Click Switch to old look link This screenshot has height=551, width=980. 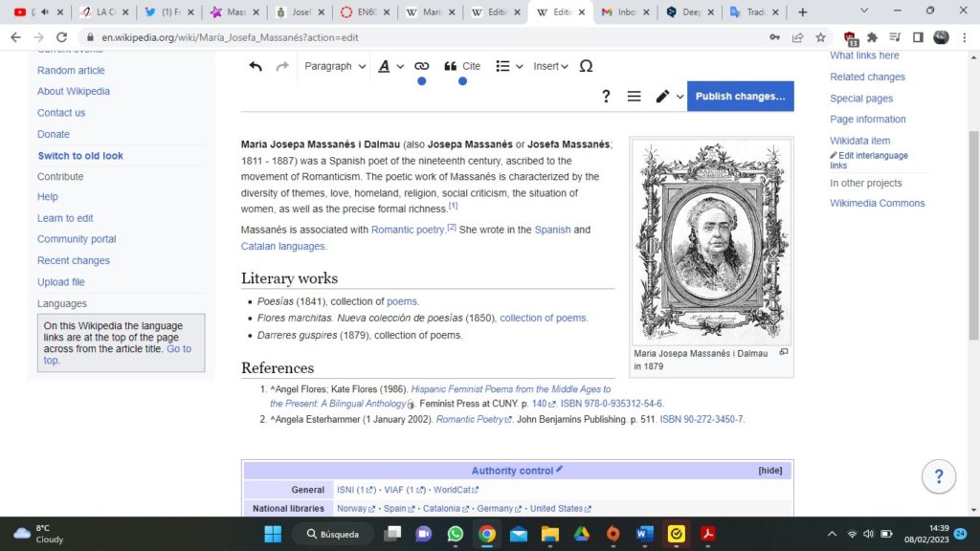(80, 156)
